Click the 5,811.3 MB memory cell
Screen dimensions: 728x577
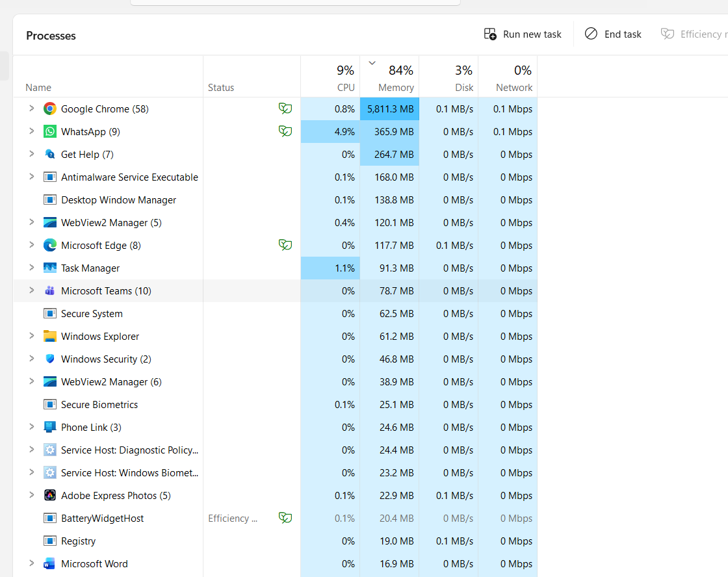[389, 109]
